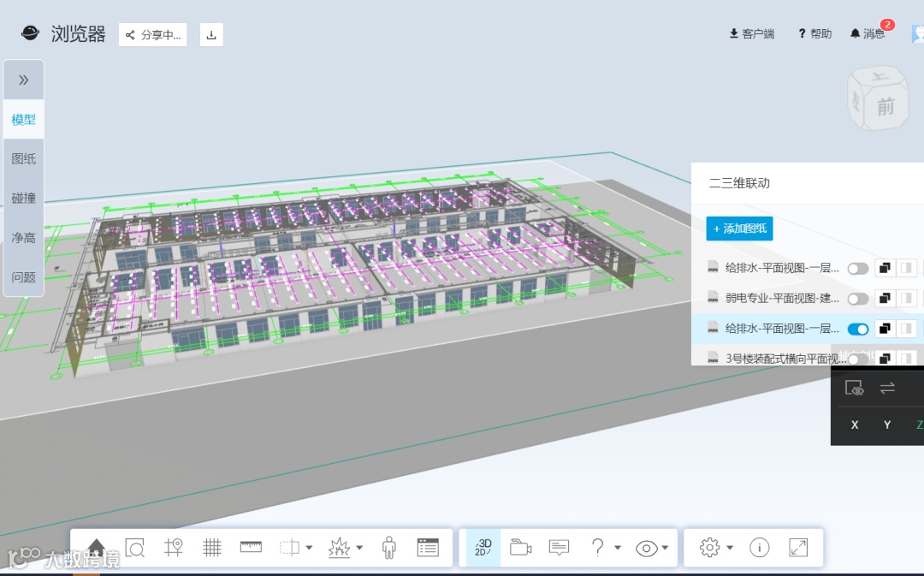Switch on first 给排水-平面视图 drawing toggle
The image size is (924, 576).
click(858, 269)
